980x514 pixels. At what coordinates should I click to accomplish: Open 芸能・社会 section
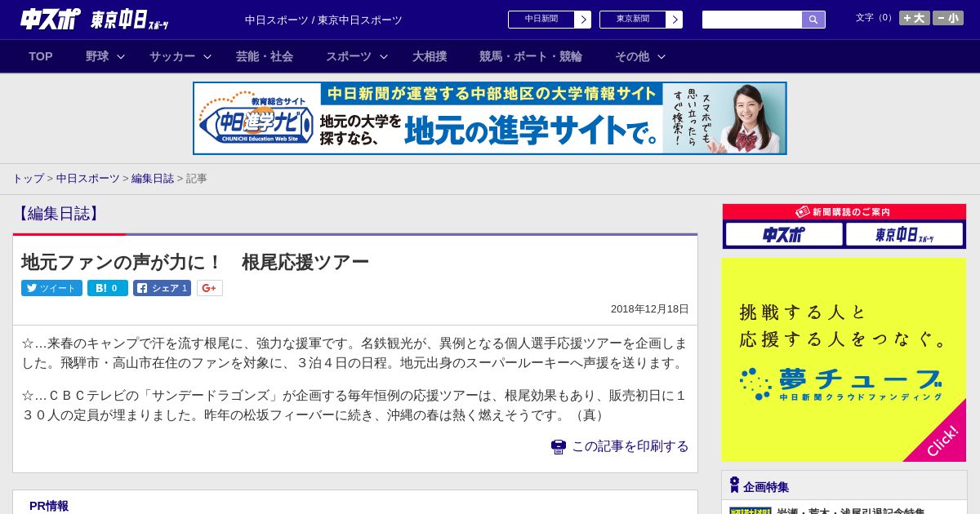[x=265, y=56]
